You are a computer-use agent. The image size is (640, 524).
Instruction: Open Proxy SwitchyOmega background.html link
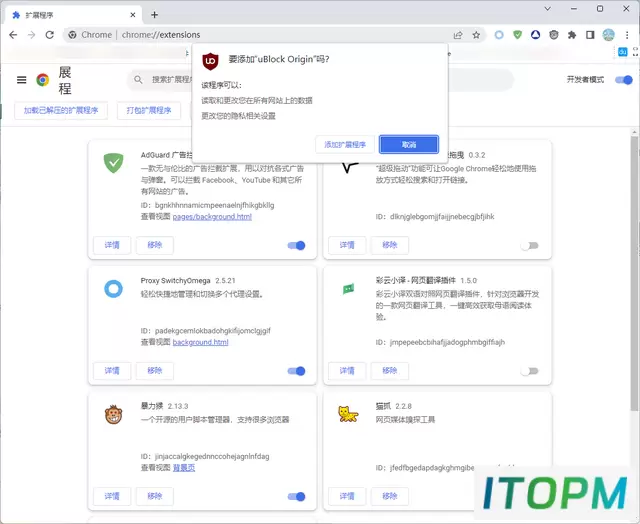(200, 342)
